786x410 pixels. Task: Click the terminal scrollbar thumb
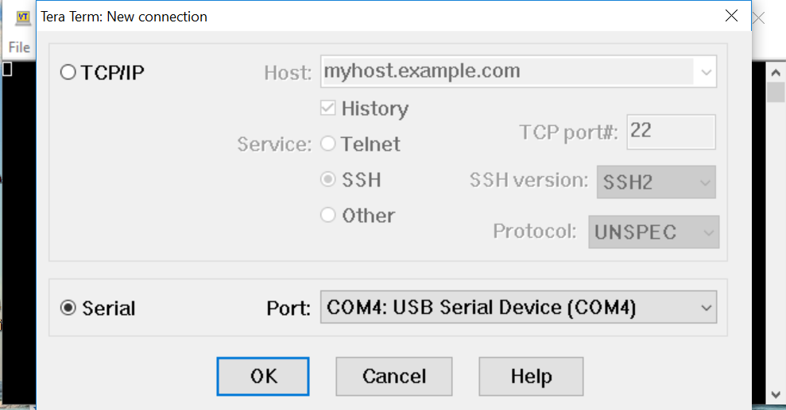(x=775, y=92)
